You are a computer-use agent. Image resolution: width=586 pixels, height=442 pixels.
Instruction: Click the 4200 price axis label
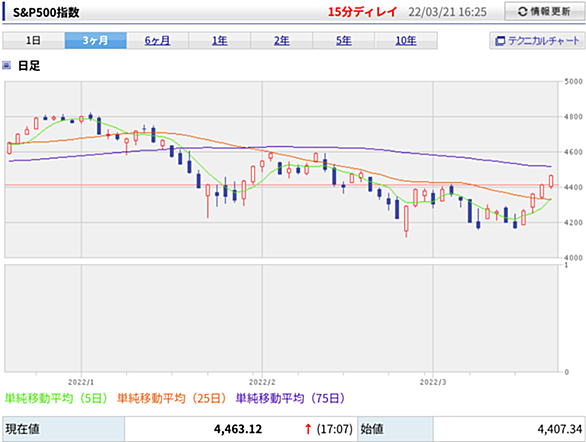coord(573,222)
